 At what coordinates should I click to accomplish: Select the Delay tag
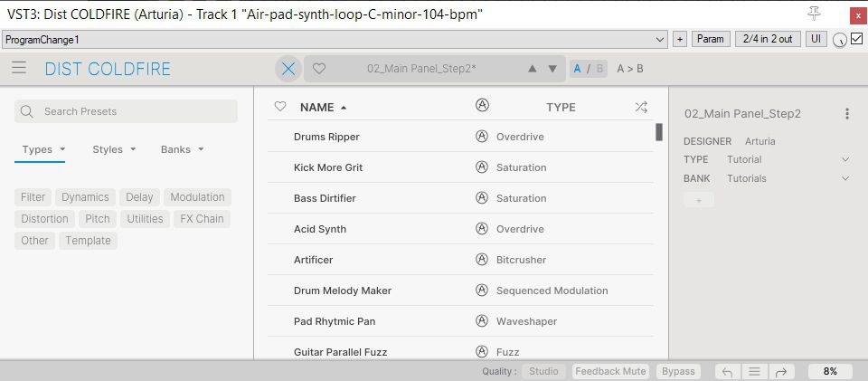coord(139,197)
